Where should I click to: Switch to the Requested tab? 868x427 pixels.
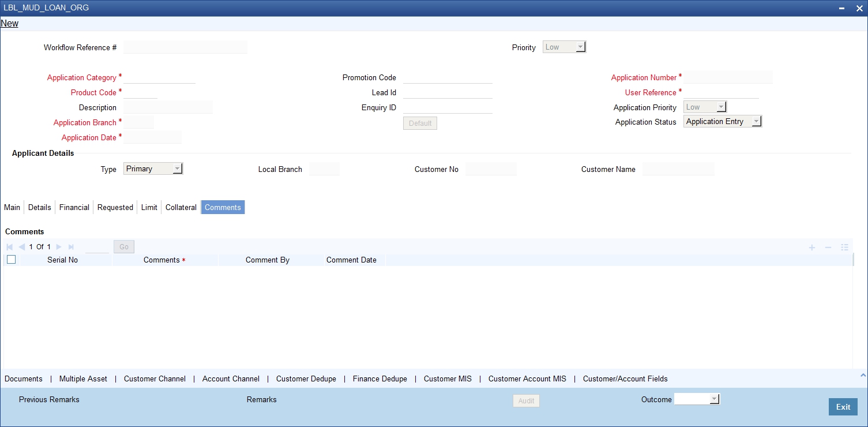click(x=115, y=208)
